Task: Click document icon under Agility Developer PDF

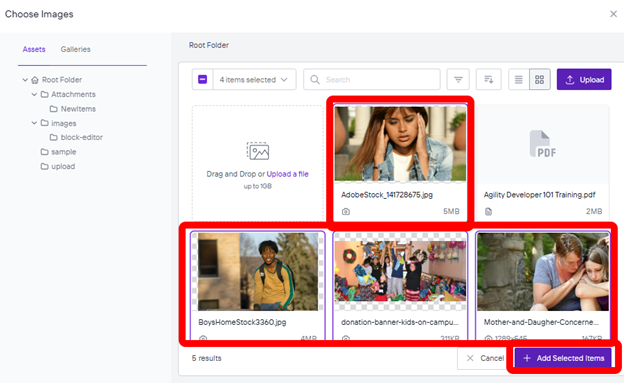Action: tap(488, 211)
